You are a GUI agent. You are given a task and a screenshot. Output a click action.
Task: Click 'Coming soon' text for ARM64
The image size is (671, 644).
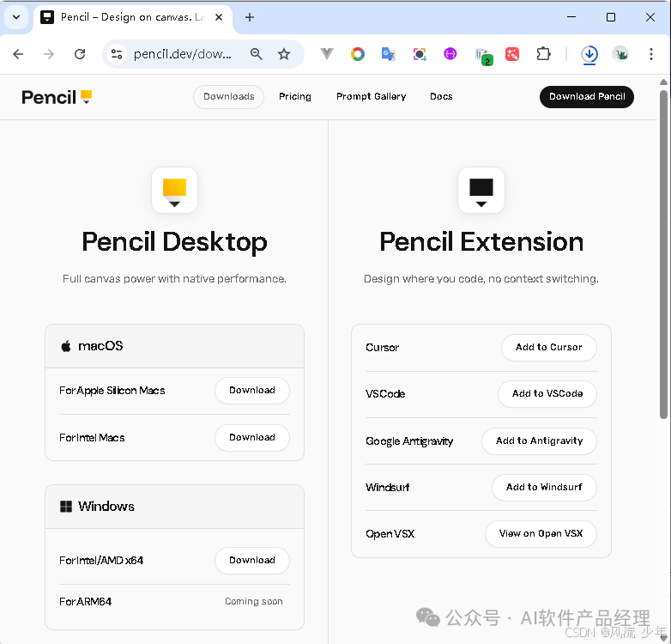(254, 602)
